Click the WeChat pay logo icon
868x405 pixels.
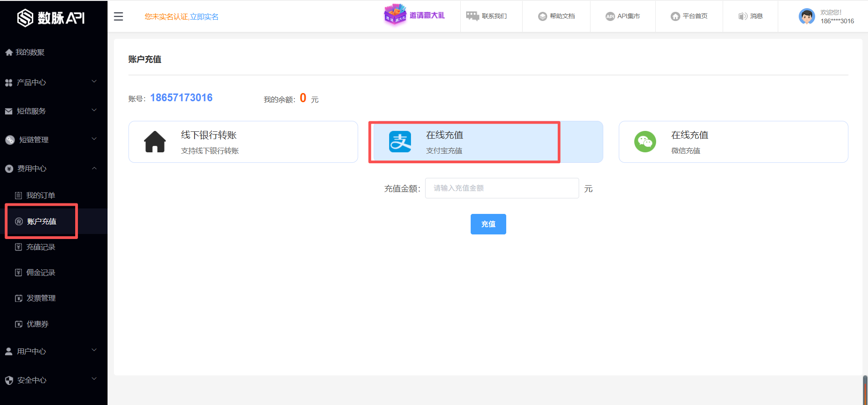645,142
